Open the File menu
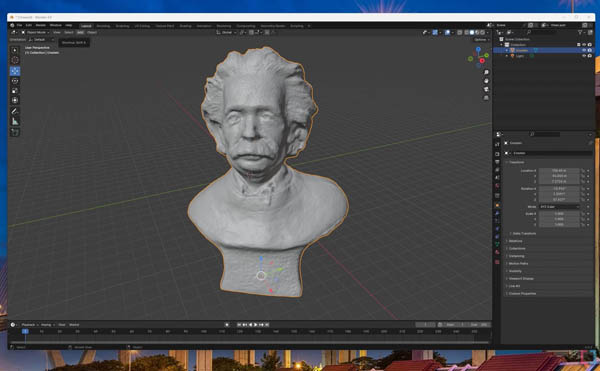The height and width of the screenshot is (371, 600). click(x=19, y=26)
